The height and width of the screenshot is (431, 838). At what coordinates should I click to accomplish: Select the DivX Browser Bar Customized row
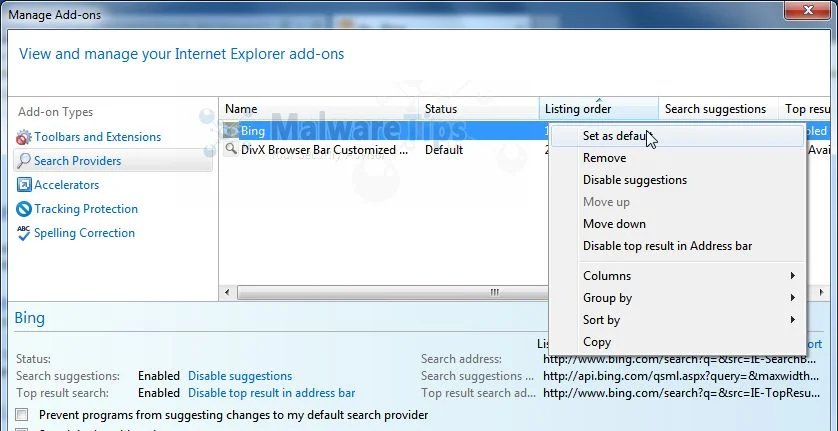click(x=324, y=150)
